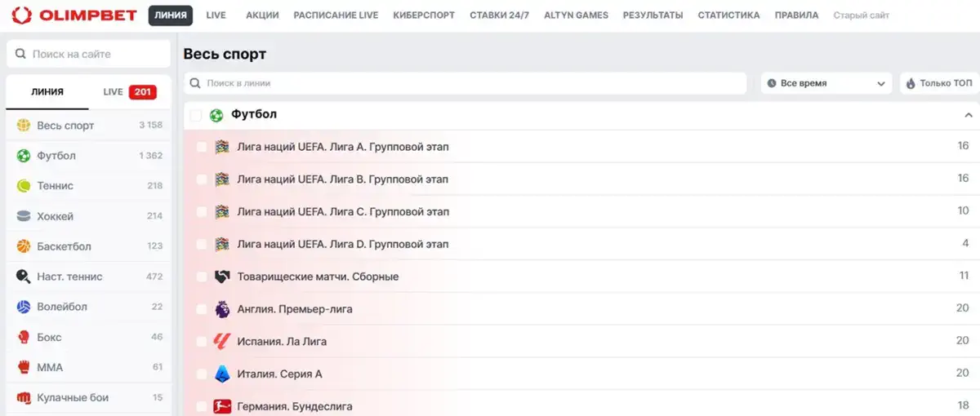Screen dimensions: 980x416
Task: Open LIVE in top navigation
Action: [x=216, y=15]
